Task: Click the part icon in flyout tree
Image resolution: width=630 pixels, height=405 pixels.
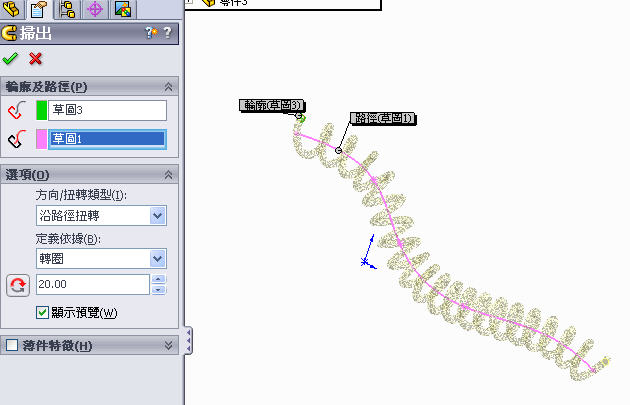Action: tap(209, 2)
